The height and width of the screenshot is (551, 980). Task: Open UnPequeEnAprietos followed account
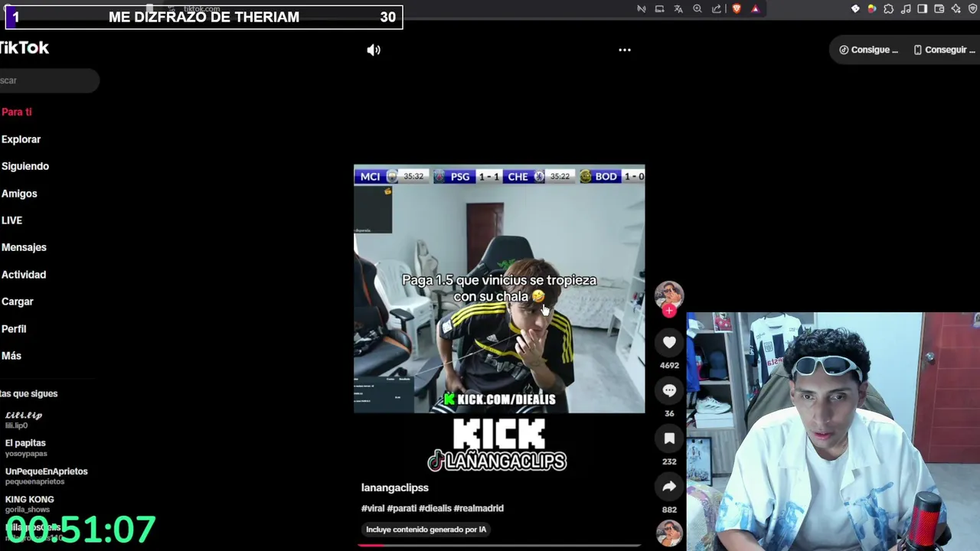click(x=46, y=476)
